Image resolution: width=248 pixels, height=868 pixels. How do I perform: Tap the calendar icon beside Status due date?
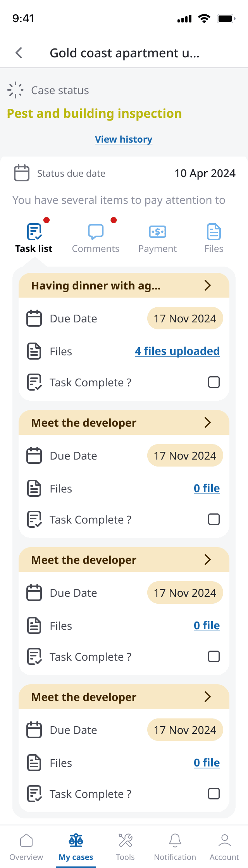[x=22, y=173]
